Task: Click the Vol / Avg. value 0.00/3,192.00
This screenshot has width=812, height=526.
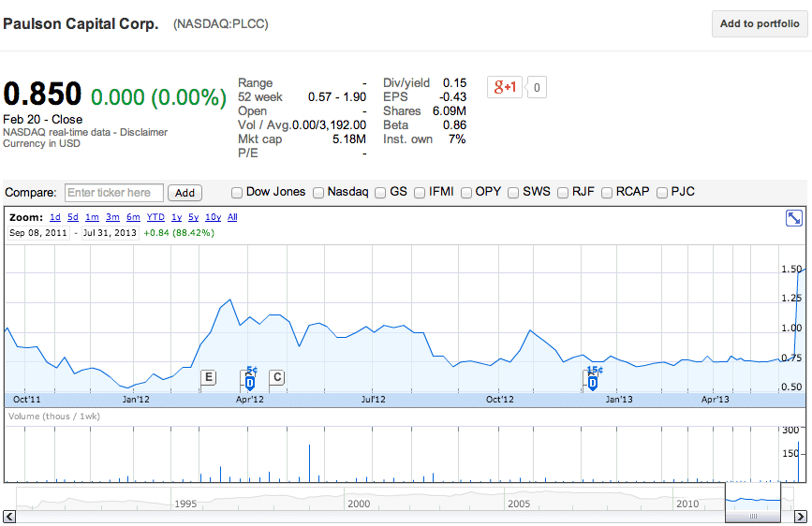Action: pyautogui.click(x=329, y=124)
